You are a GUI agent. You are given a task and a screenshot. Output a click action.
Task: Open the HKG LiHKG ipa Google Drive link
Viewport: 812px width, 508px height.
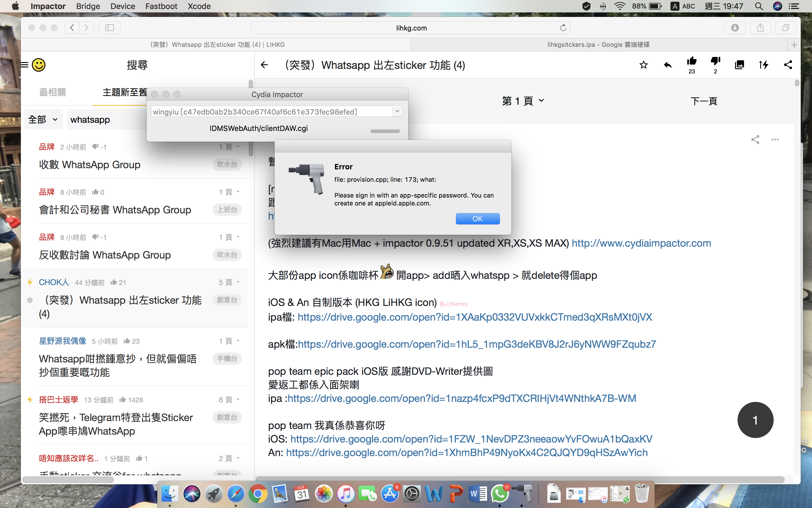[475, 317]
